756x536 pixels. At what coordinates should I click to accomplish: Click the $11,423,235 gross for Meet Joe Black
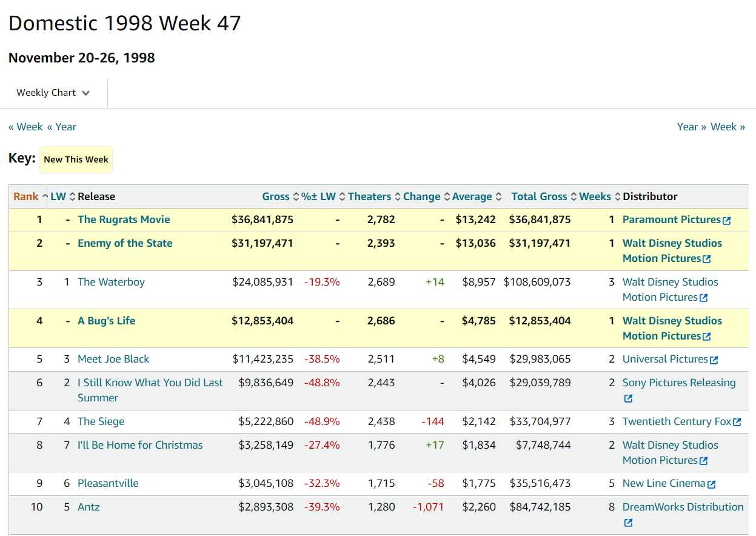tap(263, 359)
